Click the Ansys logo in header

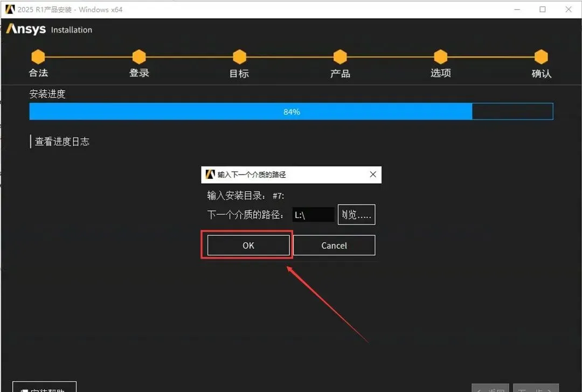pyautogui.click(x=26, y=29)
